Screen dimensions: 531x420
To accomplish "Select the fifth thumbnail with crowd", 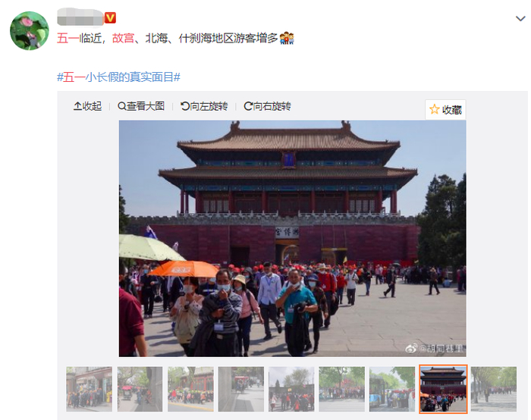I will click(291, 389).
